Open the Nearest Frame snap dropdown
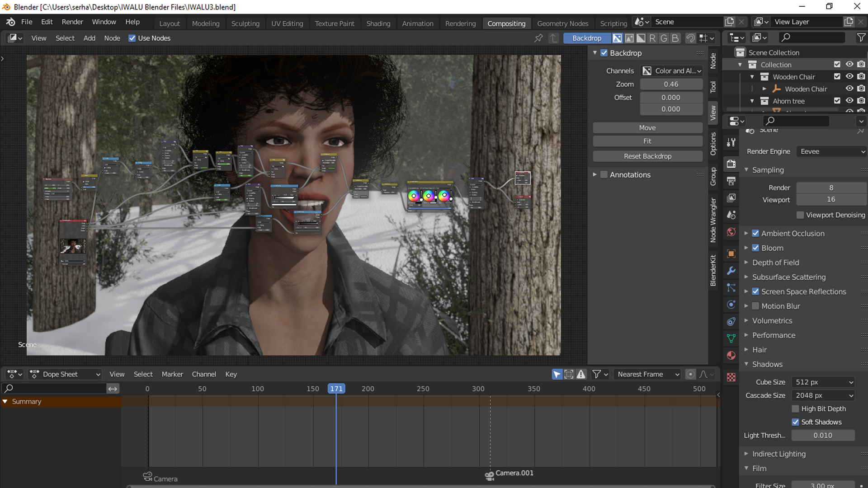The width and height of the screenshot is (868, 488). pos(647,374)
